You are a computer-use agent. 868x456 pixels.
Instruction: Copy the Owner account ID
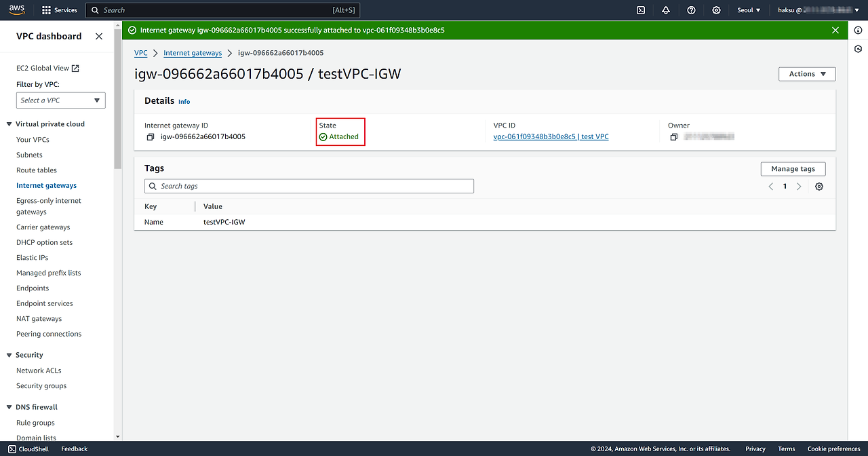tap(674, 137)
